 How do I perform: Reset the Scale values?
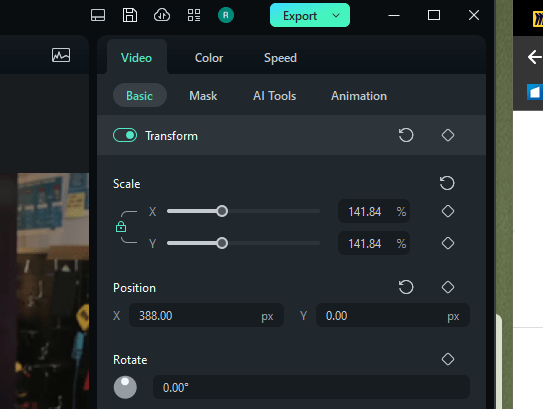447,183
